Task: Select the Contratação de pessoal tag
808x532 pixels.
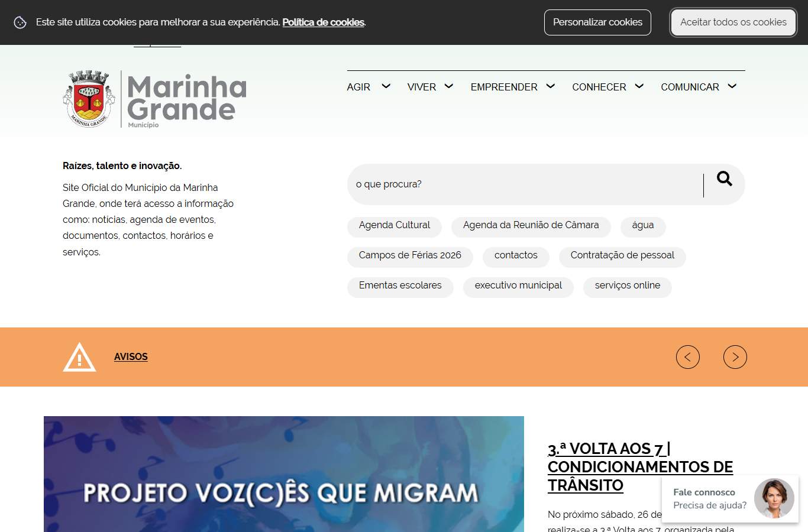Action: click(622, 256)
